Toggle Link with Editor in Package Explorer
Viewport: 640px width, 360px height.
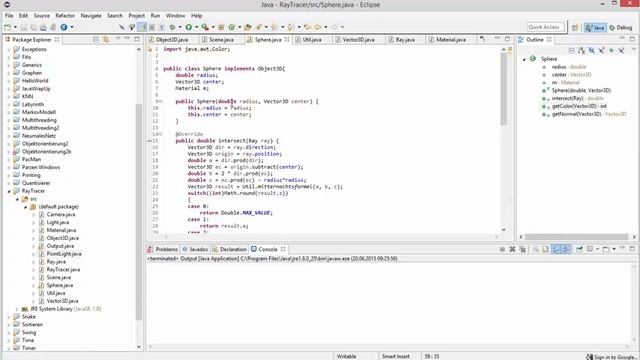click(106, 40)
